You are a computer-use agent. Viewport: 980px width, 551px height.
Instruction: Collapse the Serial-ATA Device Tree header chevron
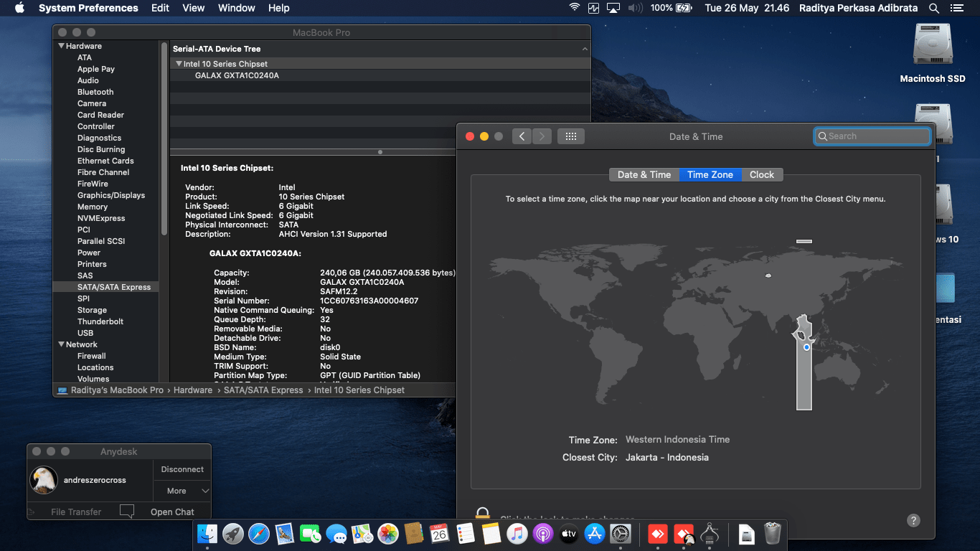pos(585,49)
